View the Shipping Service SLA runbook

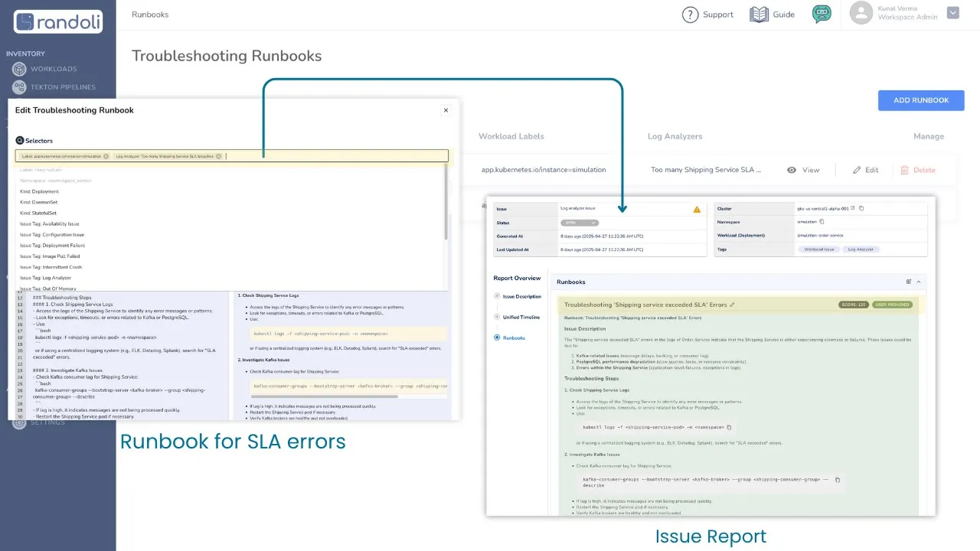click(x=803, y=170)
